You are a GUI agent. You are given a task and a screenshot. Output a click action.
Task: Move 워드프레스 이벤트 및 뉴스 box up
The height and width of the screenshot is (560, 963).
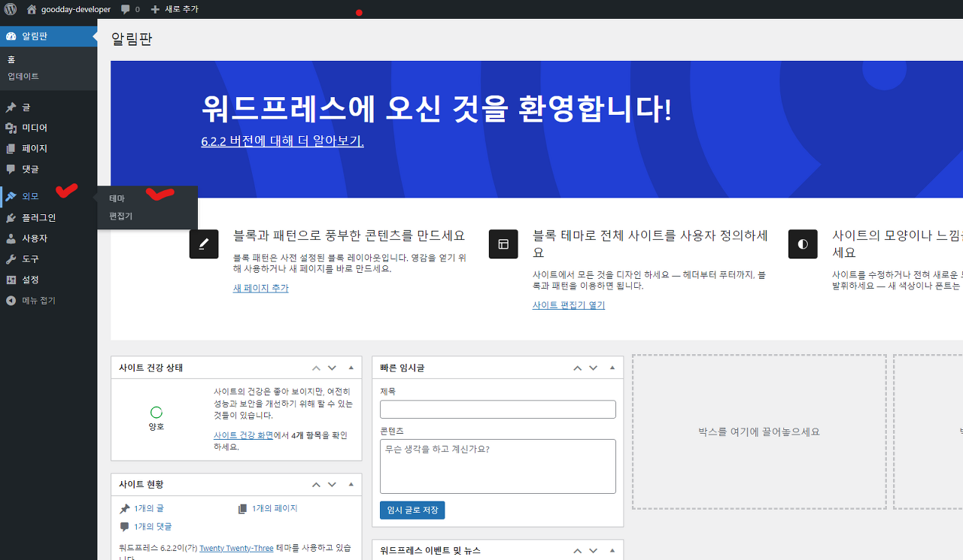(x=577, y=551)
